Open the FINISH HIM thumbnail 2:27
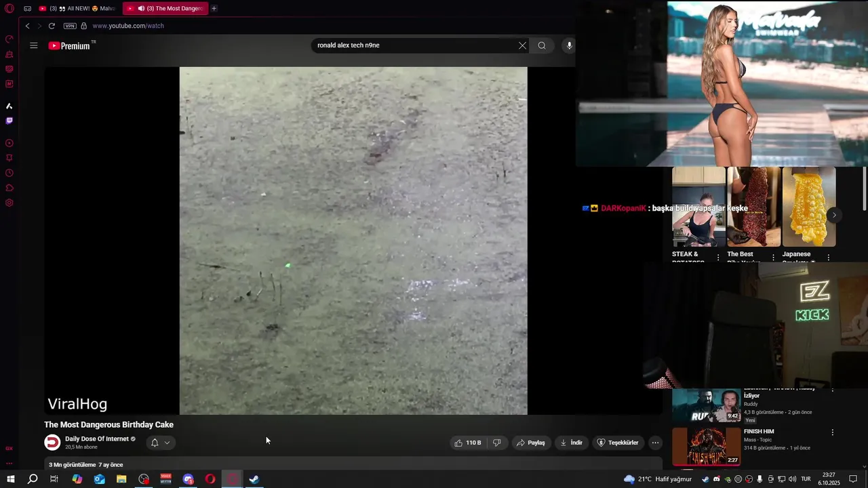 point(707,446)
